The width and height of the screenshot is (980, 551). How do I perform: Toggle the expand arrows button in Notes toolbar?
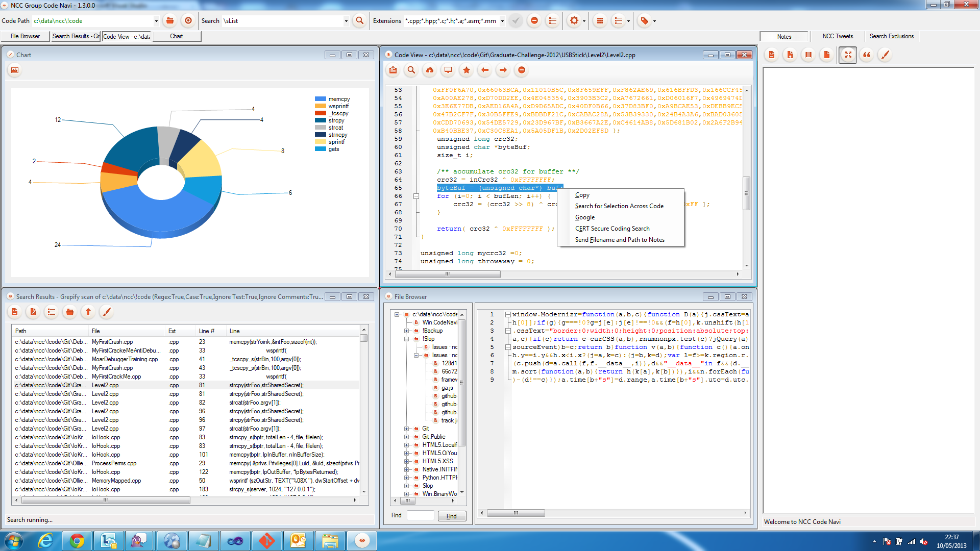tap(848, 55)
